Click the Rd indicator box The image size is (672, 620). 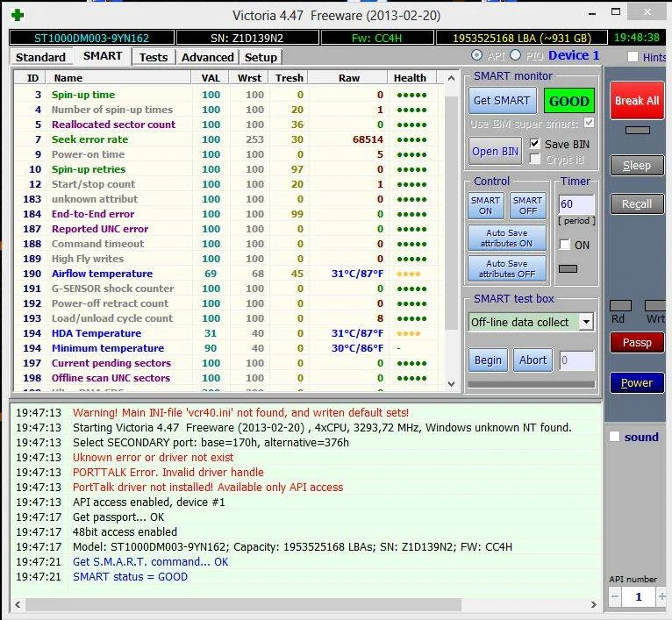click(620, 305)
